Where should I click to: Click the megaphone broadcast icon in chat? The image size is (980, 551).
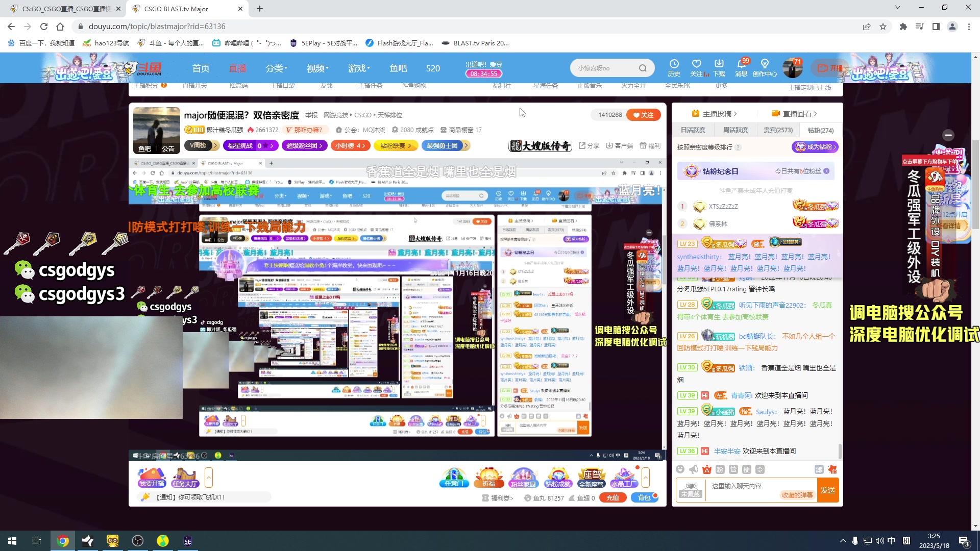pyautogui.click(x=693, y=469)
